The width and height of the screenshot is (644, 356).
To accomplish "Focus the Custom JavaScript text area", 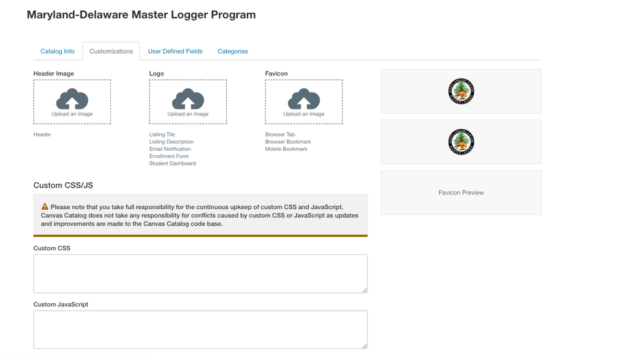I will [200, 330].
